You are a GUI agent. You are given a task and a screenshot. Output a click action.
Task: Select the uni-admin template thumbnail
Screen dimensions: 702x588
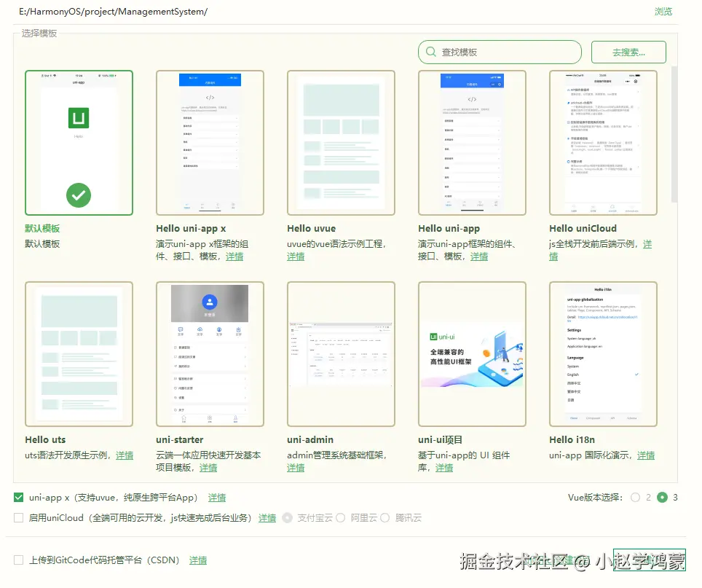(341, 354)
